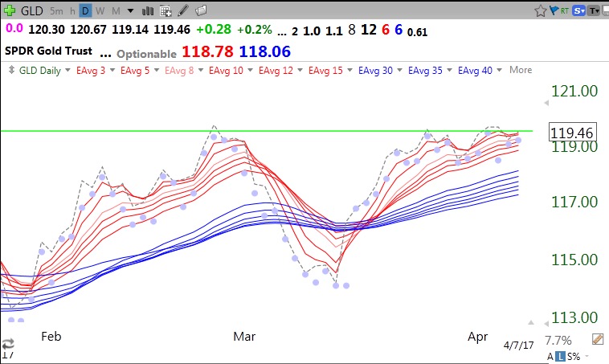Click the reorder arrows beside GLD Daily
This screenshot has height=364, width=609.
12,70
